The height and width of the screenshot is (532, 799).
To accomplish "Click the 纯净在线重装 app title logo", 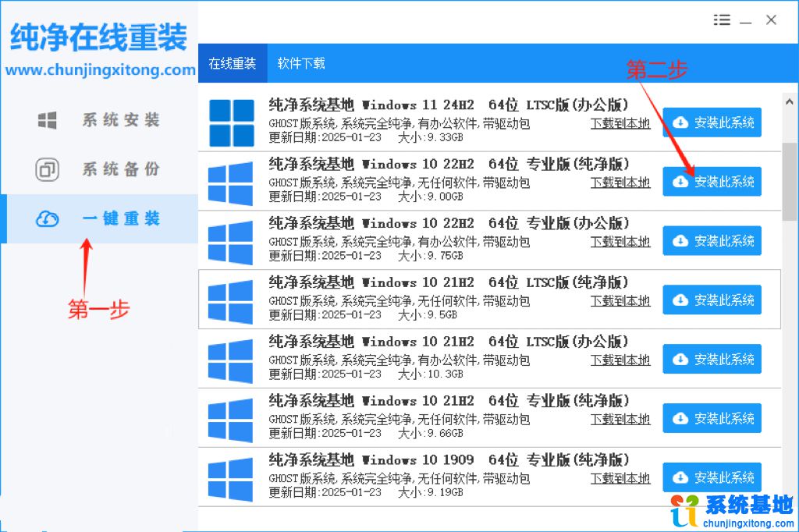I will coord(99,37).
